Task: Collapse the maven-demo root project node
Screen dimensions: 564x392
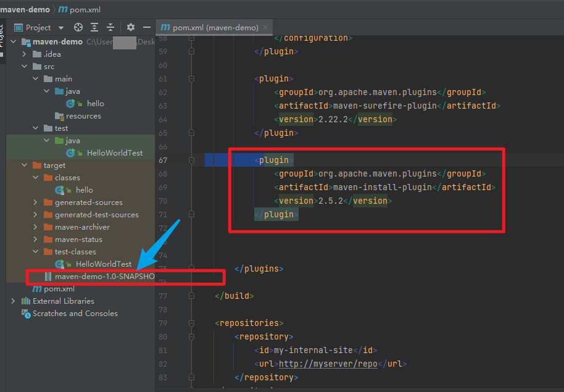Action: 14,42
